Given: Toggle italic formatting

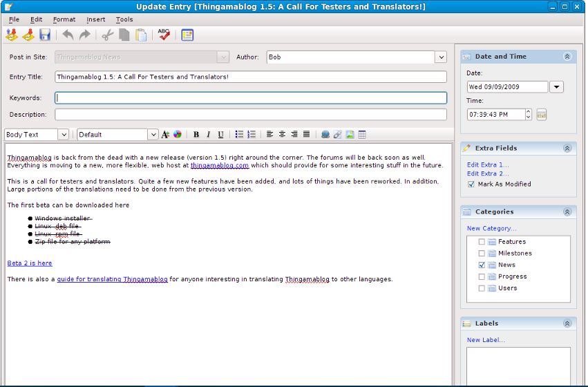Looking at the screenshot, I should click(x=209, y=134).
